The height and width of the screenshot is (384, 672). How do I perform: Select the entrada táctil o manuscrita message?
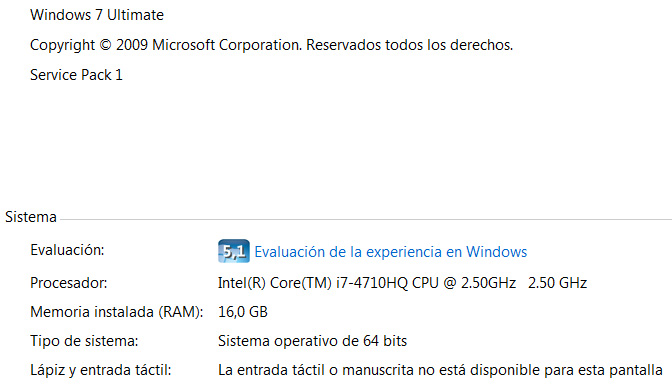pyautogui.click(x=440, y=370)
